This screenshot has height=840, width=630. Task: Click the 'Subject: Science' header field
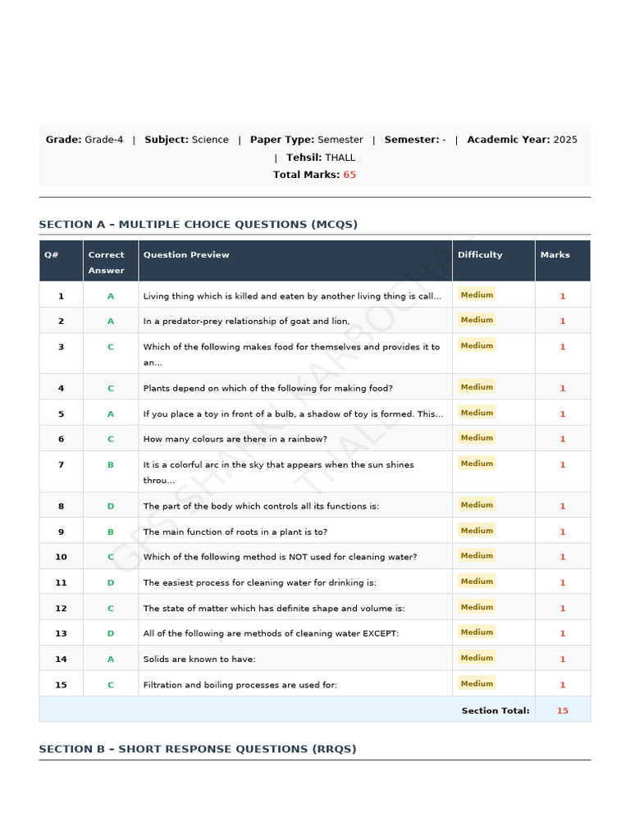pyautogui.click(x=186, y=139)
